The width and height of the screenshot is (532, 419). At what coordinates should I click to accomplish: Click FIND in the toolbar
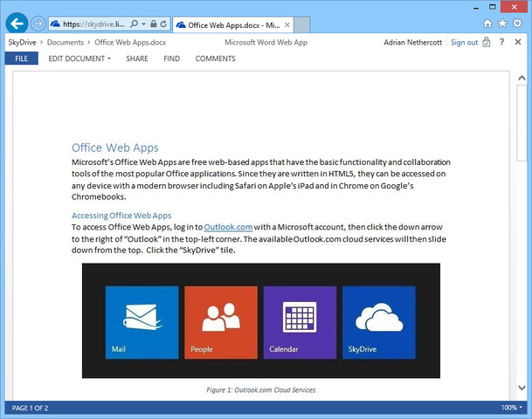[x=172, y=58]
